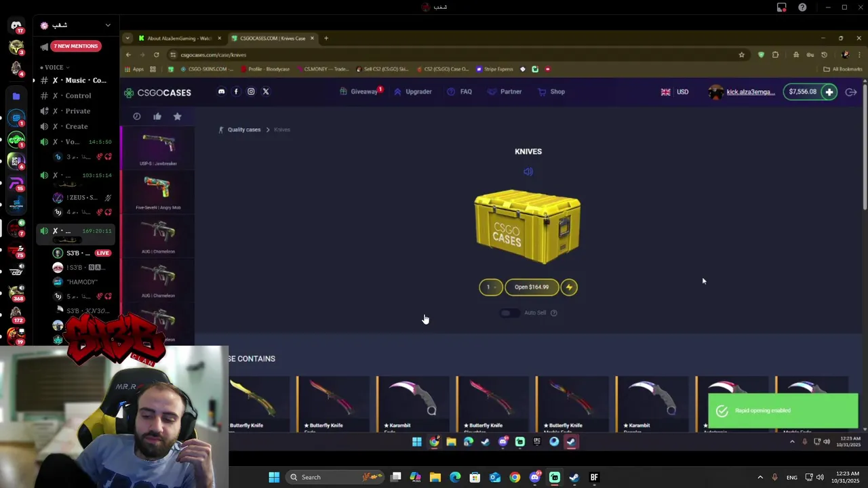Open the Facebook icon in the CSGOCases header
Viewport: 868px width, 488px height.
(x=236, y=91)
